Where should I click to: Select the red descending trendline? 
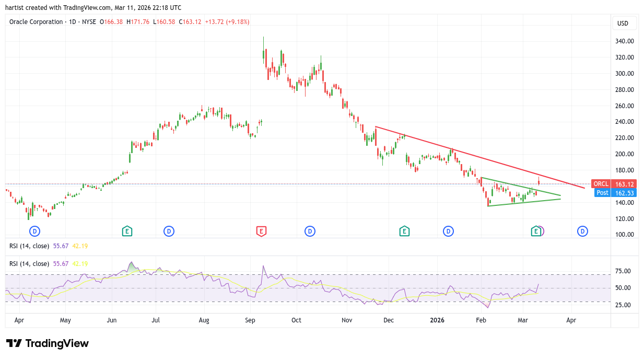tap(470, 155)
